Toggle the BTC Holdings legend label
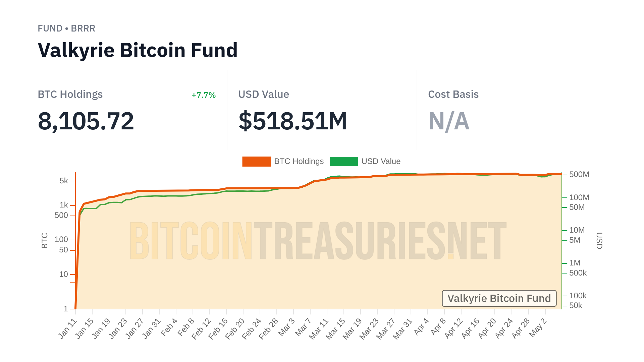644x362 pixels. 299,162
